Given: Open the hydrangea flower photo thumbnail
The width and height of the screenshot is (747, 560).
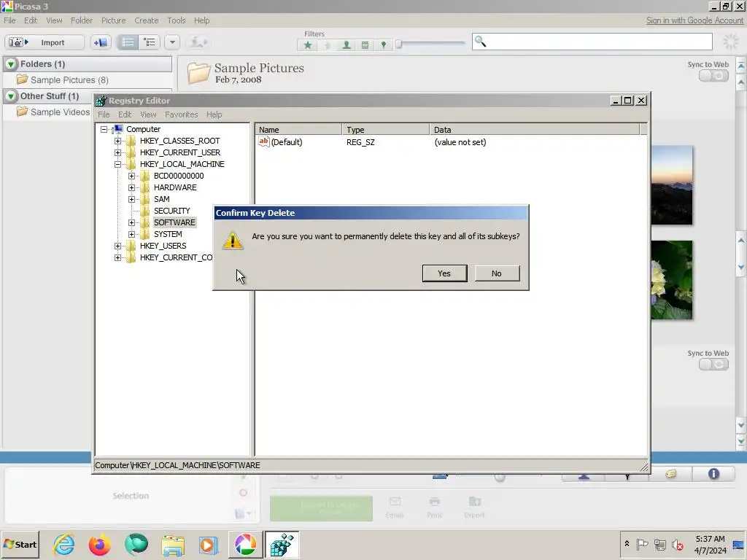Looking at the screenshot, I should pyautogui.click(x=672, y=280).
